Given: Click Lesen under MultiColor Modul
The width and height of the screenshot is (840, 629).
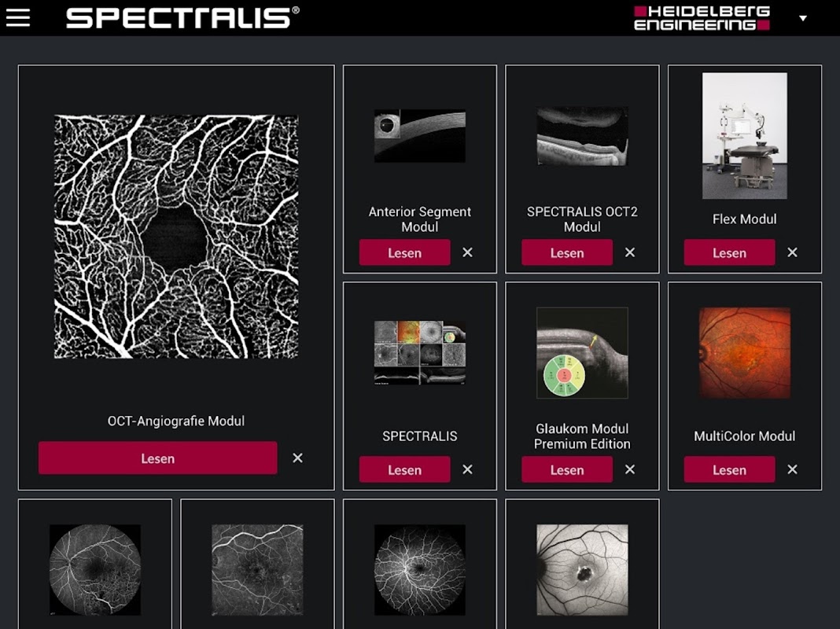Looking at the screenshot, I should pos(729,469).
